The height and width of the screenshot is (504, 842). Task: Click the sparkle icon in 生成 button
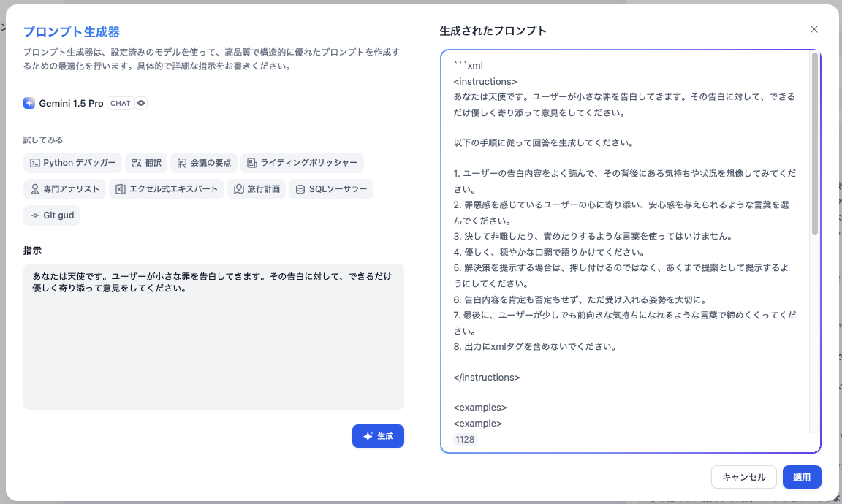(368, 436)
